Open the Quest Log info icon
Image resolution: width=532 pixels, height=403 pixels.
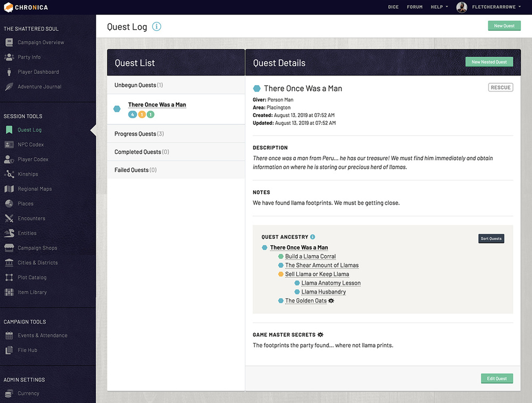[156, 27]
